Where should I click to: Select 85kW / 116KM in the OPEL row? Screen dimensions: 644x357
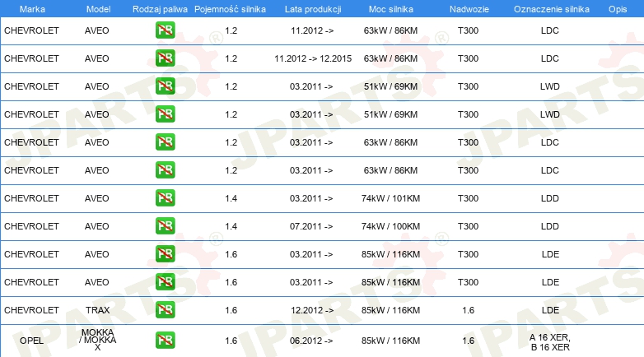tap(390, 341)
